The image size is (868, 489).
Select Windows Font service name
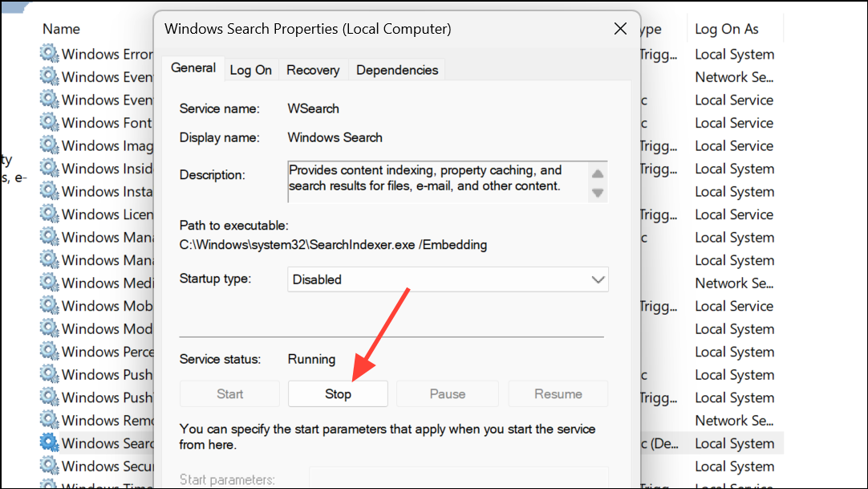[x=107, y=122]
